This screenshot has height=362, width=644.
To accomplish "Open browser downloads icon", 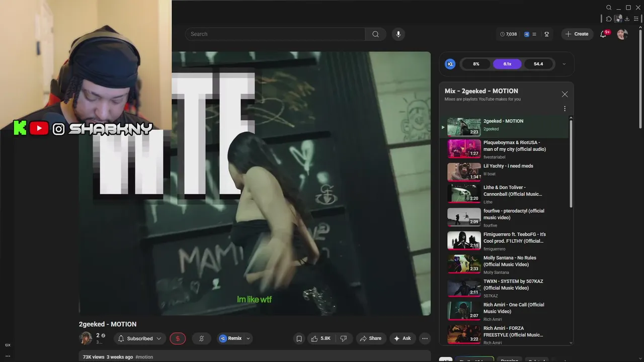I will pyautogui.click(x=627, y=19).
